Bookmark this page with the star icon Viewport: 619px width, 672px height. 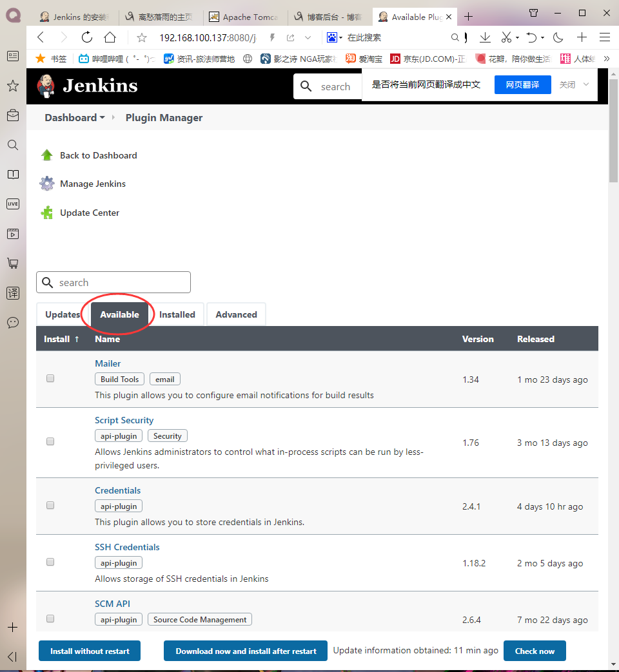pos(142,38)
